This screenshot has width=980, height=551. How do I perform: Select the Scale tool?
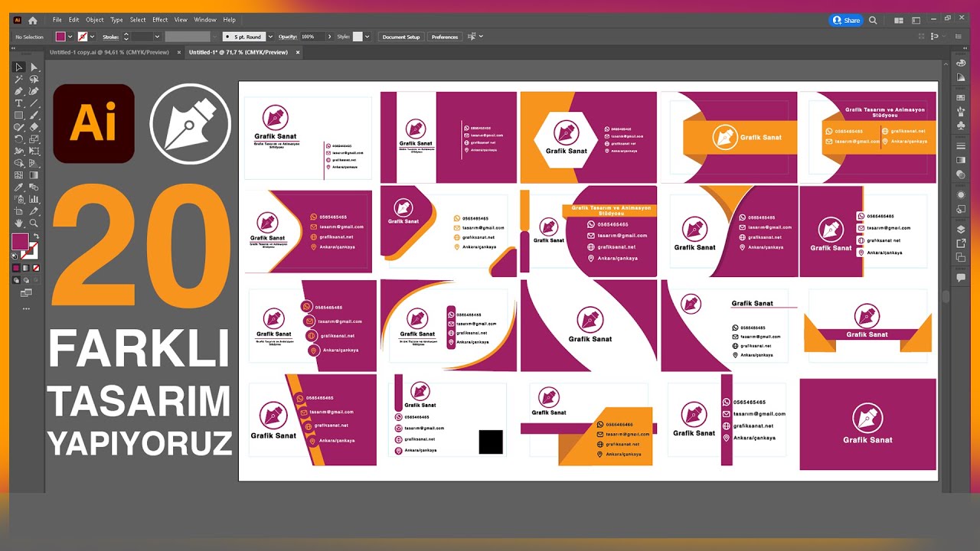click(x=34, y=139)
